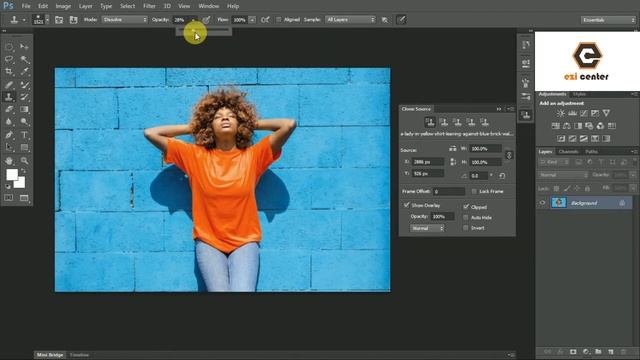Image resolution: width=640 pixels, height=360 pixels.
Task: Uncheck the Clipped option
Action: click(466, 207)
